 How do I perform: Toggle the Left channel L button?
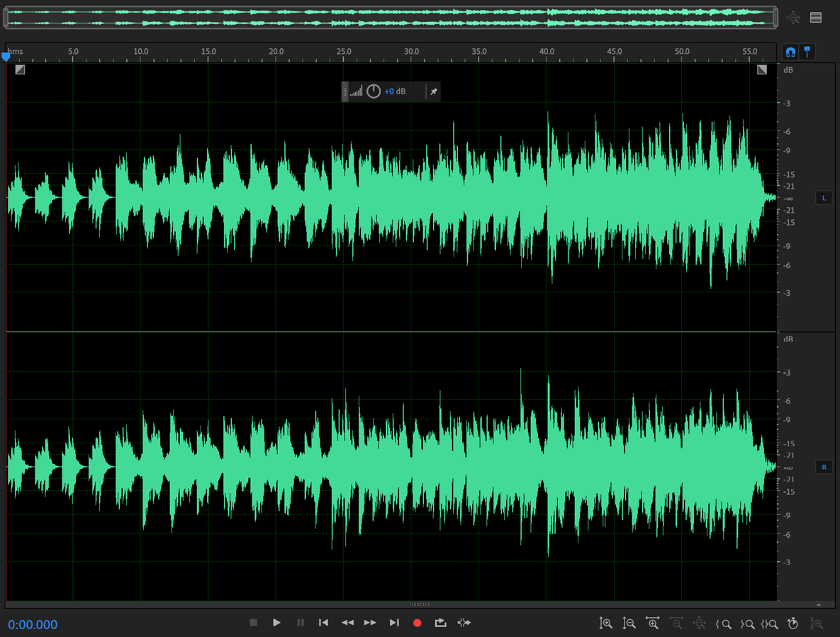point(824,198)
